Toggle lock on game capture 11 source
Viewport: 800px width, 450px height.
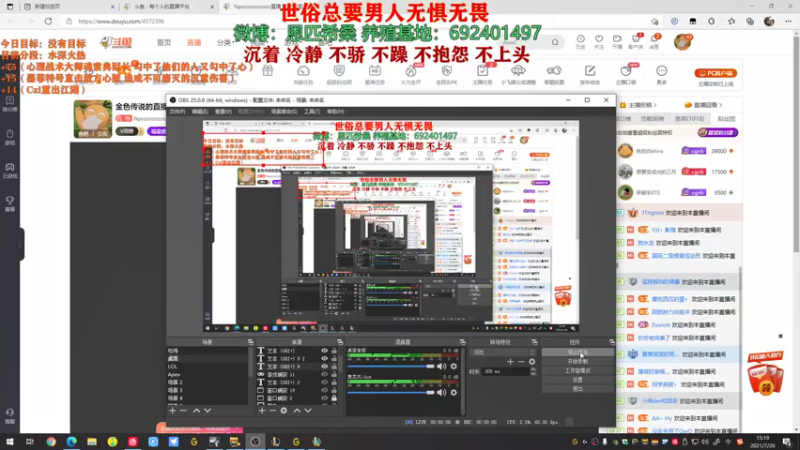334,374
